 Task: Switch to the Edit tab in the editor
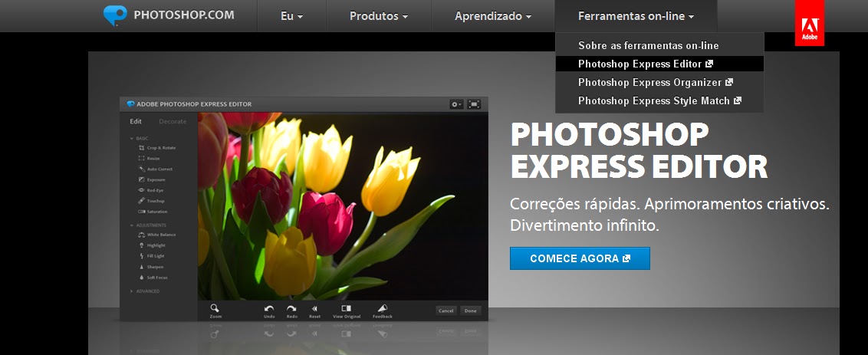click(x=136, y=121)
